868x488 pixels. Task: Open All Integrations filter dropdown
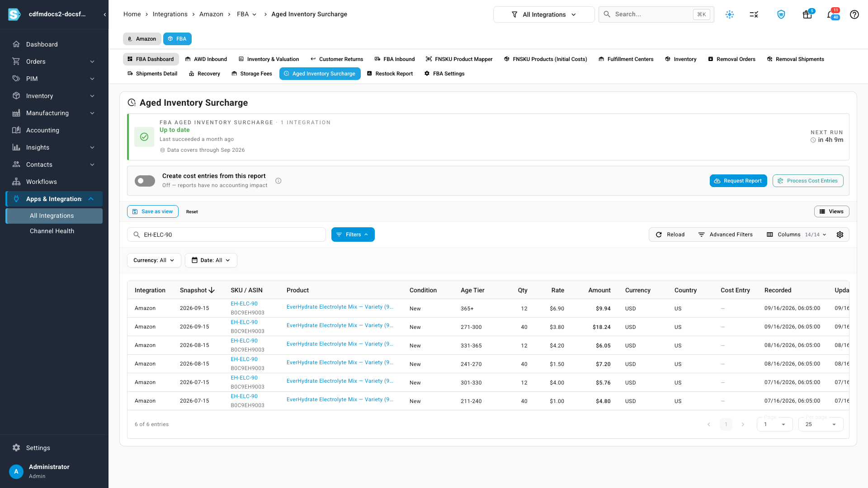click(544, 14)
